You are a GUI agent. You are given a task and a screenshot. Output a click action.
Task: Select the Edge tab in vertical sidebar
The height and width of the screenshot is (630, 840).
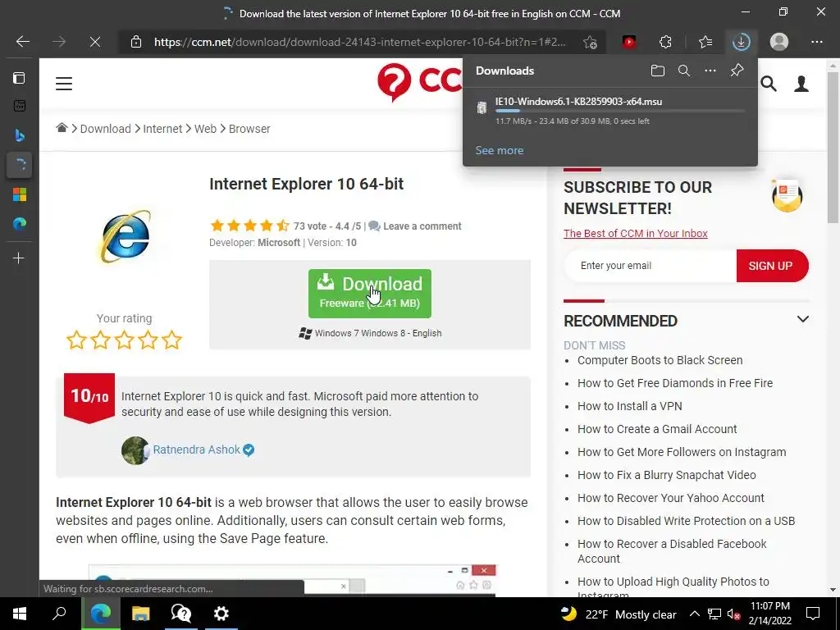20,223
